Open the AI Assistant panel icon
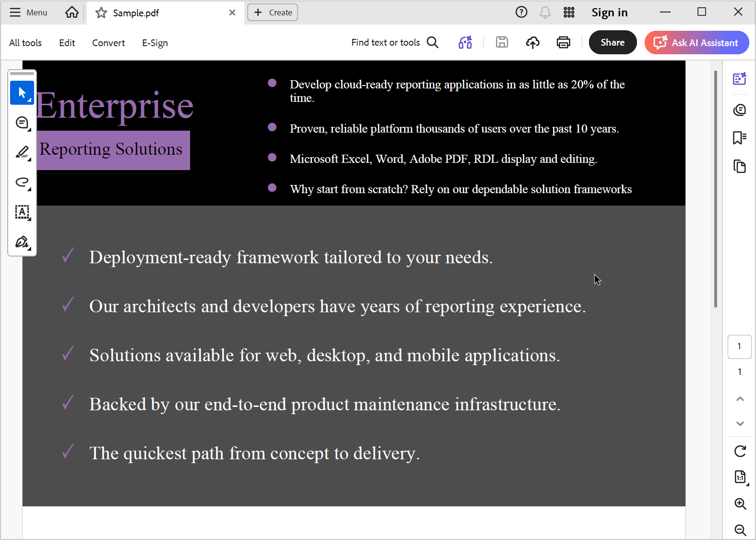This screenshot has width=756, height=540. [740, 79]
